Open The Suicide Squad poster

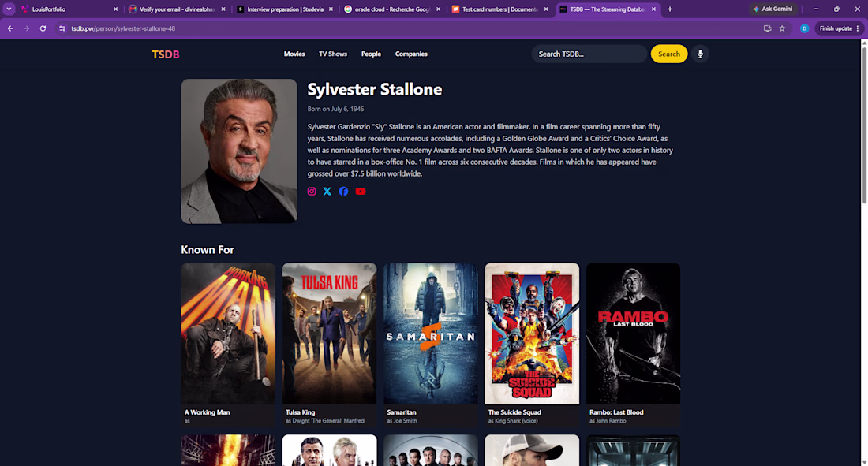point(532,334)
